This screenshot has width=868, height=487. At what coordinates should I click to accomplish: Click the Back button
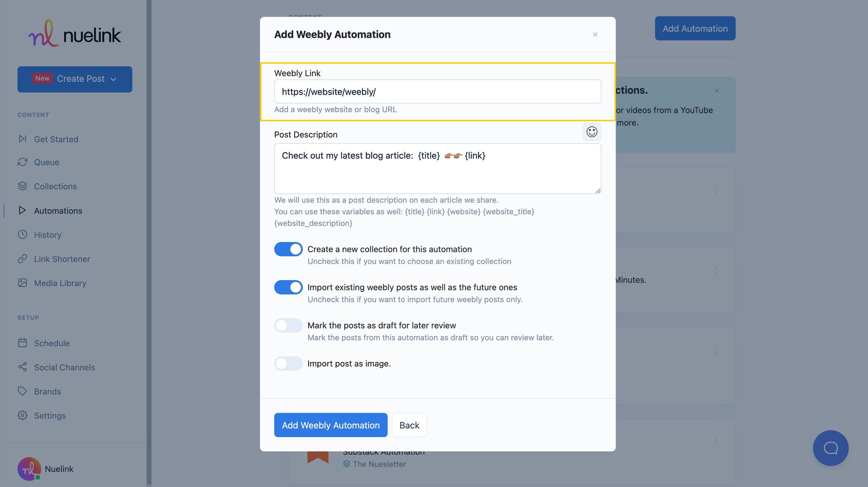tap(409, 425)
